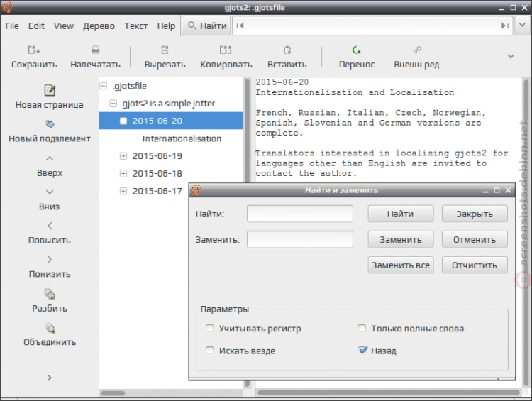The image size is (532, 401).
Task: Click the Напечатать print icon
Action: 95,50
